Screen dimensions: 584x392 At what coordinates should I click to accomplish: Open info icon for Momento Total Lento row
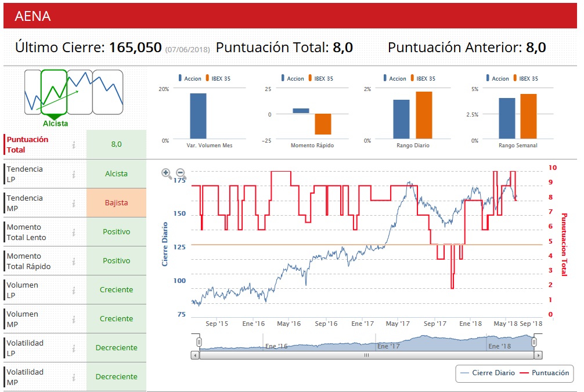pyautogui.click(x=74, y=232)
